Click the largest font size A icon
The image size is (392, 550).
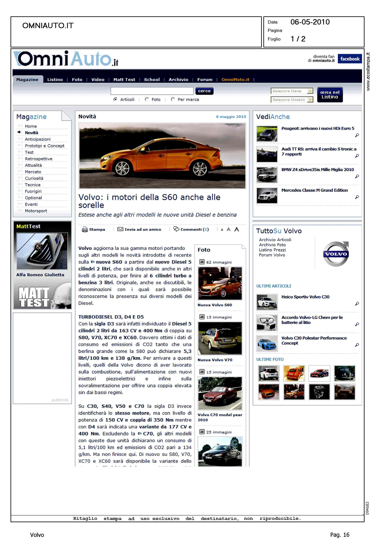point(237,229)
